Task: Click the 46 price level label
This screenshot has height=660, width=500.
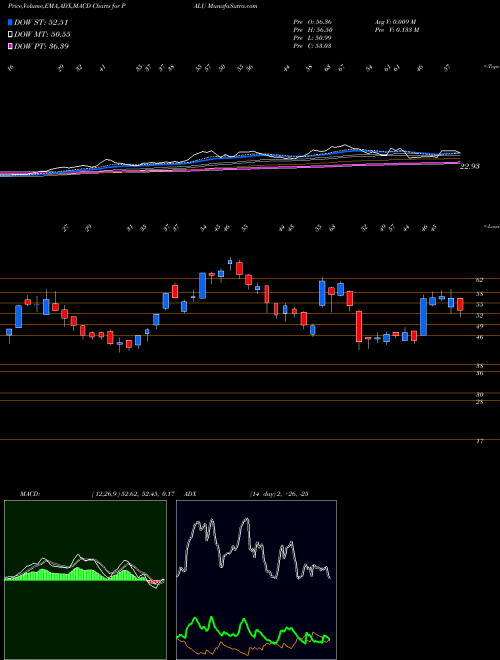Action: (480, 337)
